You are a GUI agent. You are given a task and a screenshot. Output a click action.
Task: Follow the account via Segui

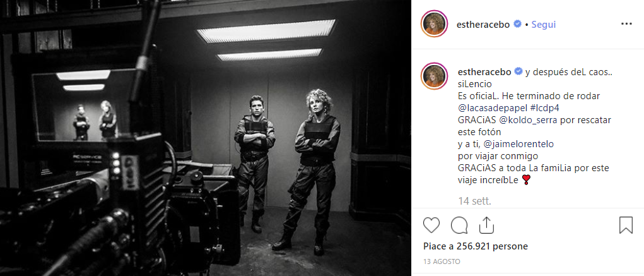click(x=543, y=25)
